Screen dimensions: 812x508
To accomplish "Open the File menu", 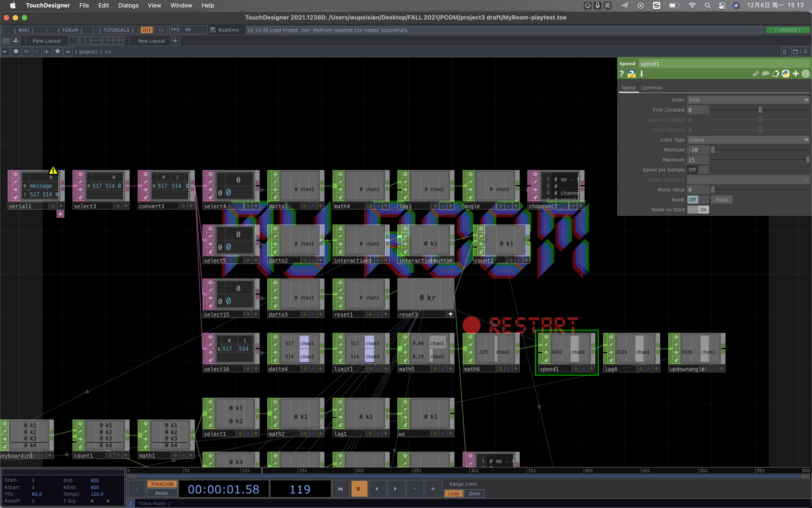I will point(84,5).
